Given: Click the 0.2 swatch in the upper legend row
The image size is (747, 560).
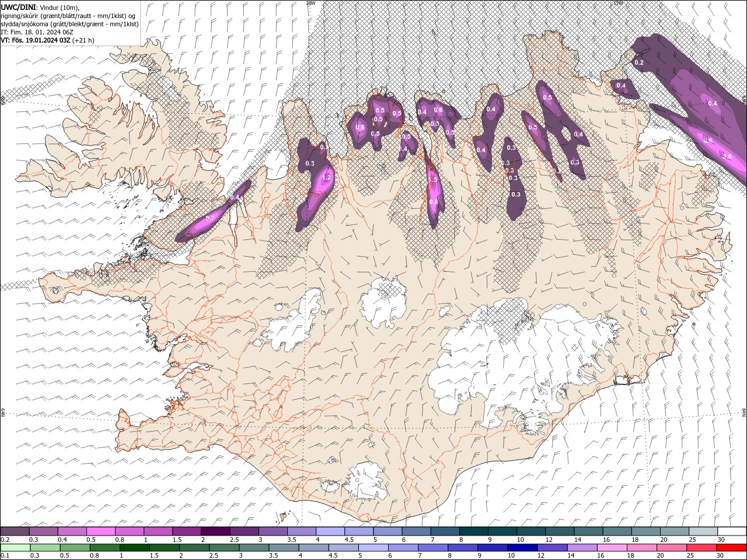Looking at the screenshot, I should point(15,531).
